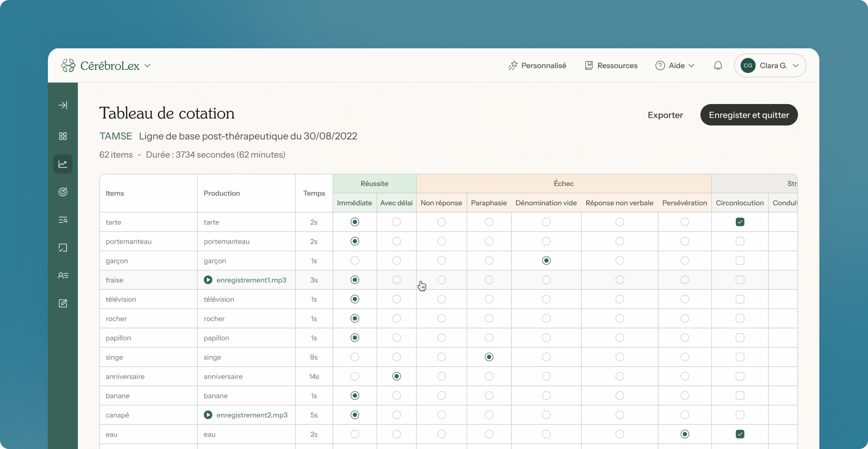
Task: Click the CG user avatar
Action: [x=748, y=65]
